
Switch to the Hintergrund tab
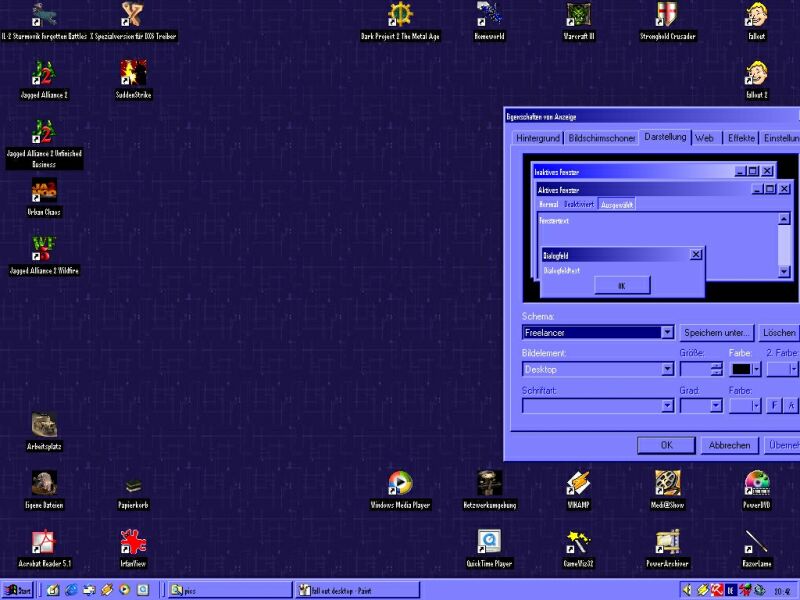point(537,138)
